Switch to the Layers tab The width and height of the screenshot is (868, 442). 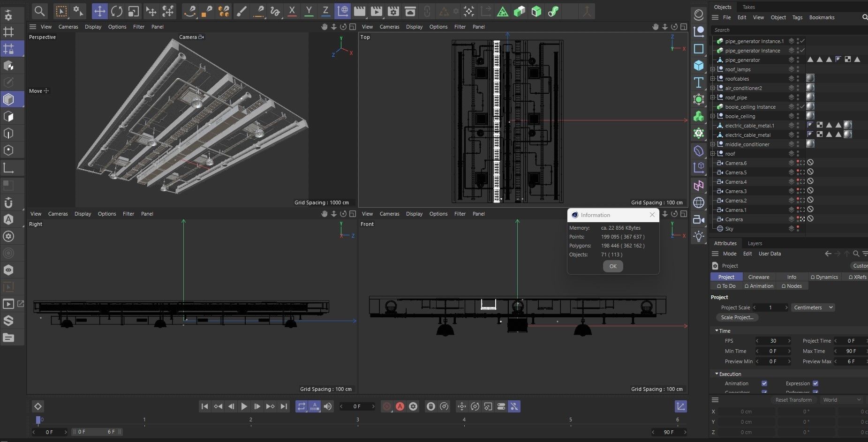(755, 243)
